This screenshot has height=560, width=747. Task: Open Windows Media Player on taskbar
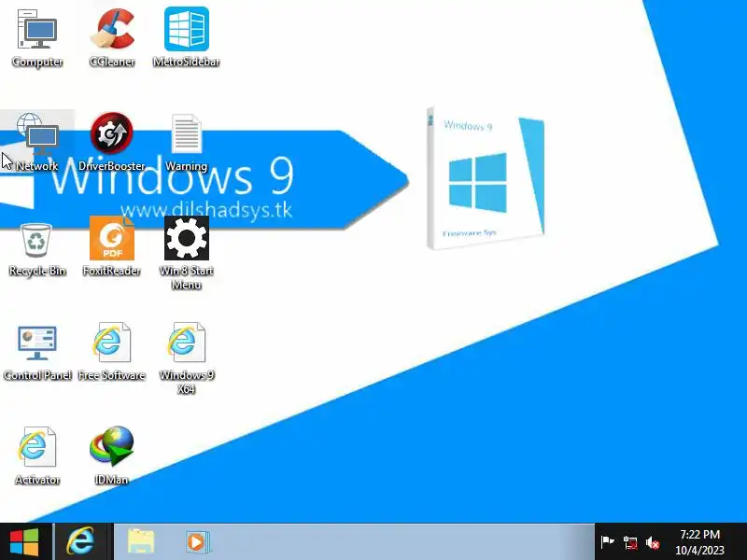[197, 542]
